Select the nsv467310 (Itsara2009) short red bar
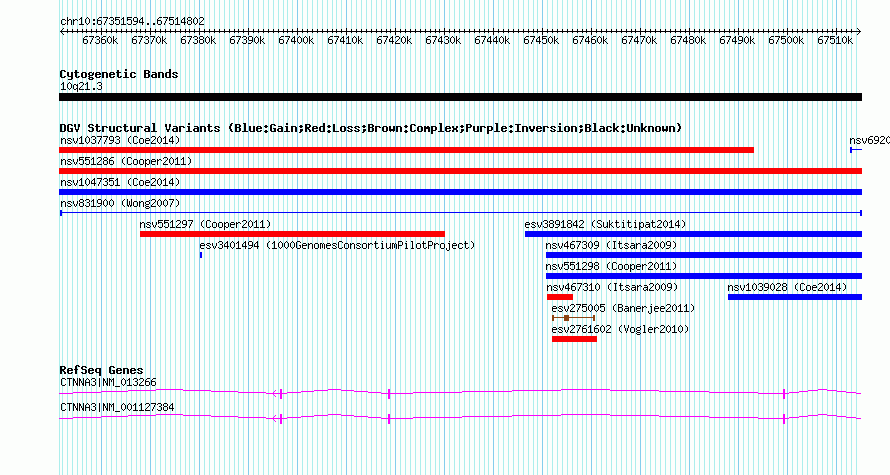This screenshot has height=475, width=890. point(560,297)
